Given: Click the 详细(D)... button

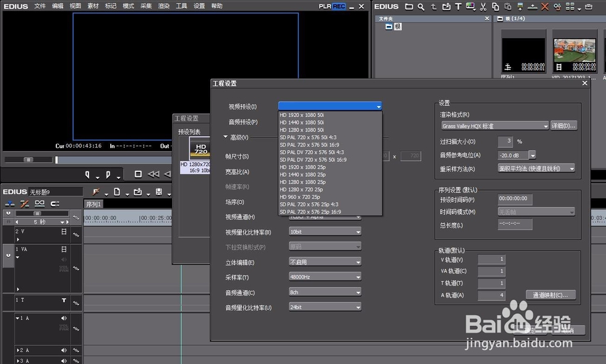Looking at the screenshot, I should [564, 125].
